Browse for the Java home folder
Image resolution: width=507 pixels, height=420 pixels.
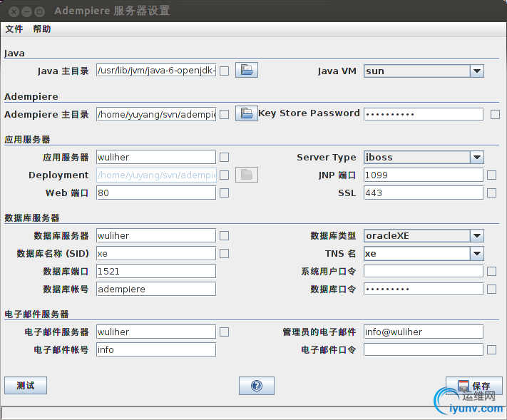point(247,70)
